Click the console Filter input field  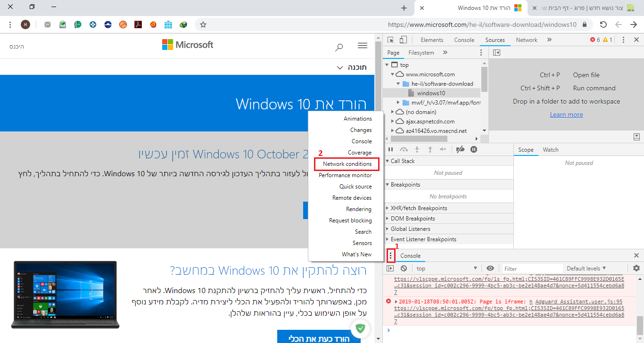531,269
